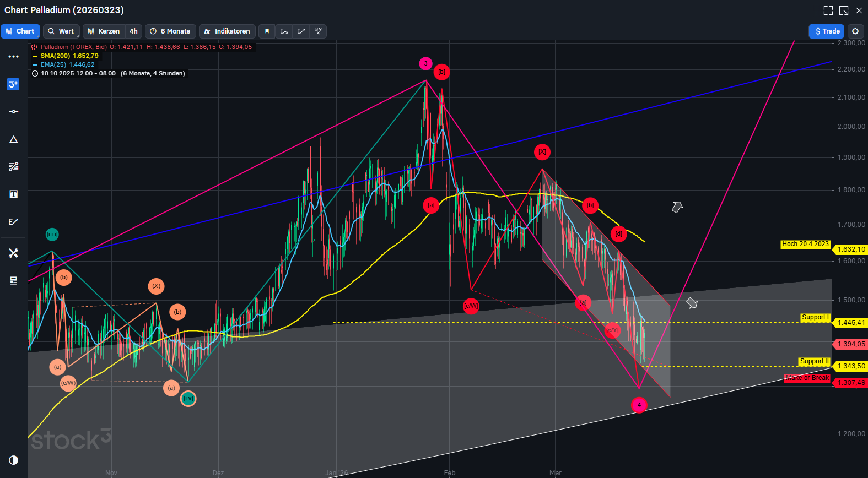Toggle the Elliott wave tool with crosses
This screenshot has height=478, width=868.
click(x=318, y=31)
